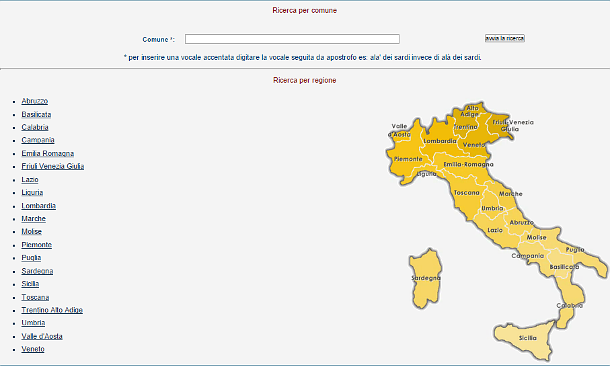
Task: Go to the Campania list link
Action: click(x=38, y=140)
